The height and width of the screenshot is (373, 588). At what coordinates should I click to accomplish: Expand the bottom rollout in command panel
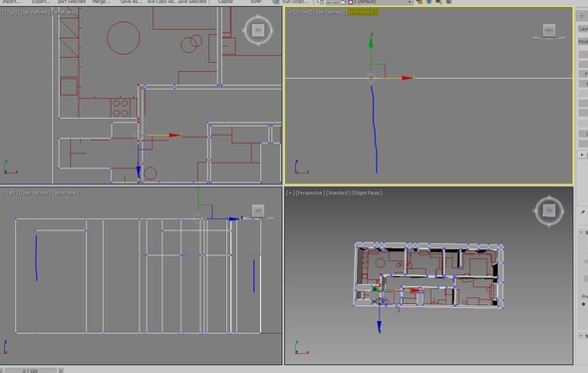click(582, 335)
